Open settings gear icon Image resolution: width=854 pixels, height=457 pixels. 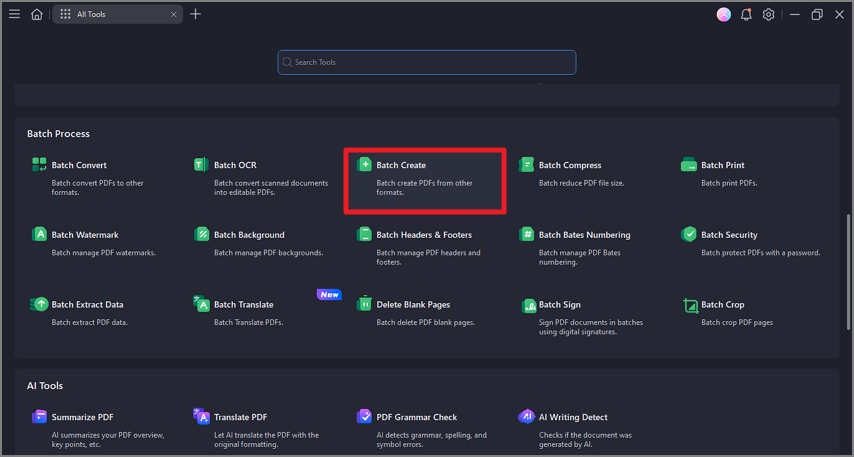tap(768, 15)
